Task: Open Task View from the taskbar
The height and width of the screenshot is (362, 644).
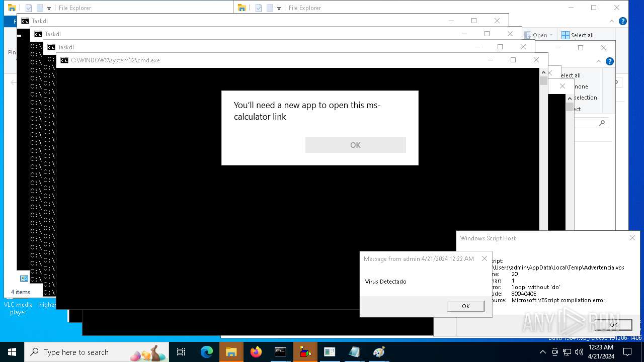Action: (x=181, y=352)
